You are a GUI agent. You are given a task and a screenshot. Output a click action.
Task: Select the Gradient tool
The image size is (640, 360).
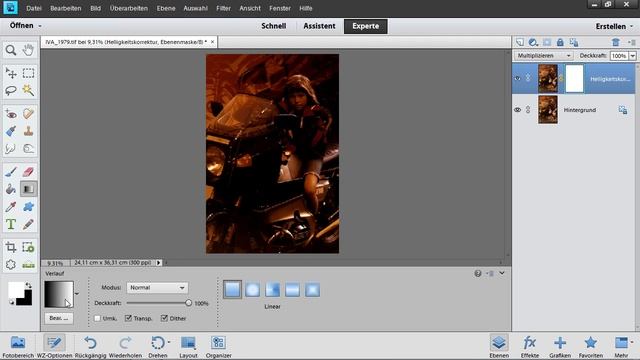[28, 189]
